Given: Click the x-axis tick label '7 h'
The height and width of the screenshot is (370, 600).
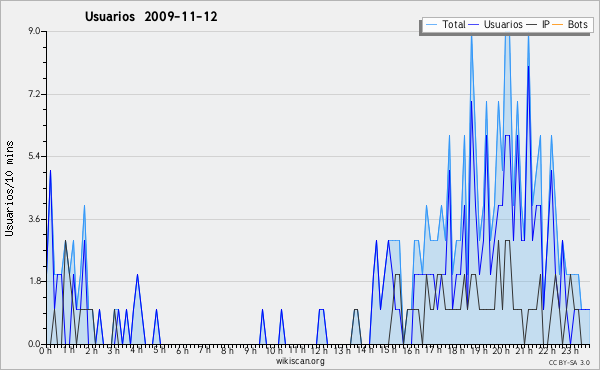Looking at the screenshot, I should pyautogui.click(x=204, y=350).
